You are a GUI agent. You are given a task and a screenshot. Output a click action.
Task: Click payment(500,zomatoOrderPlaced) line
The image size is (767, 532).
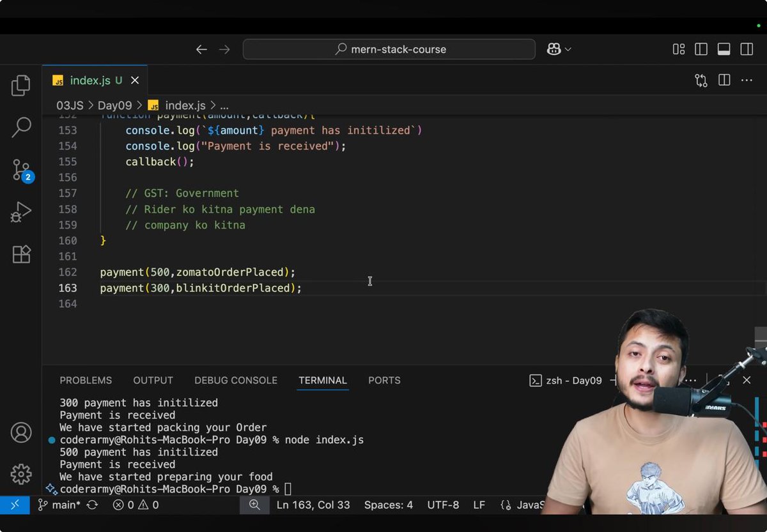[x=198, y=273]
